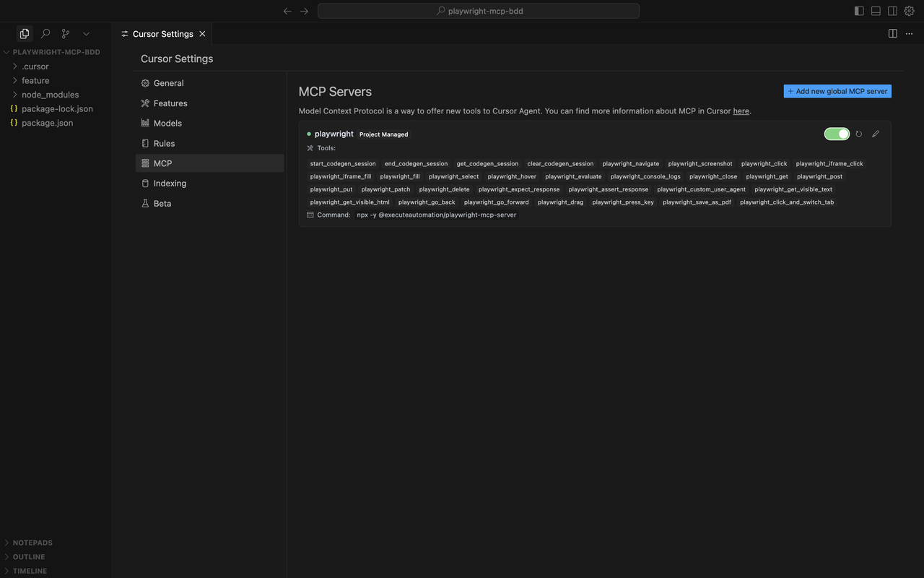Split the editor to the right
924x578 pixels.
pos(893,33)
